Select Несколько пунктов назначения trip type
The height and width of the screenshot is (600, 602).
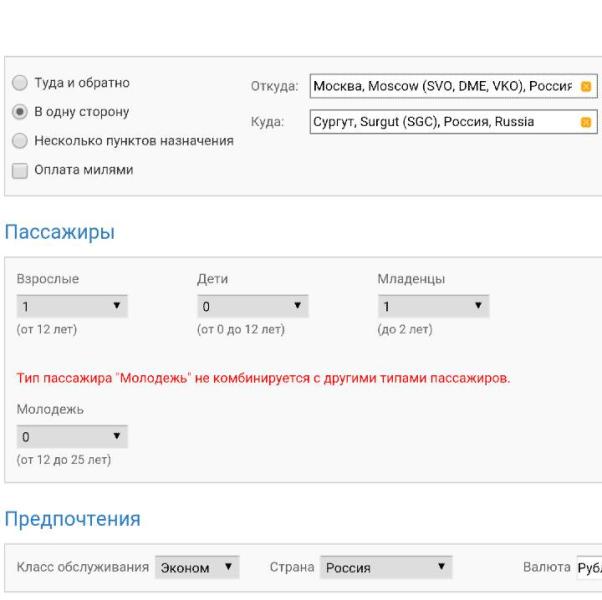pyautogui.click(x=19, y=141)
